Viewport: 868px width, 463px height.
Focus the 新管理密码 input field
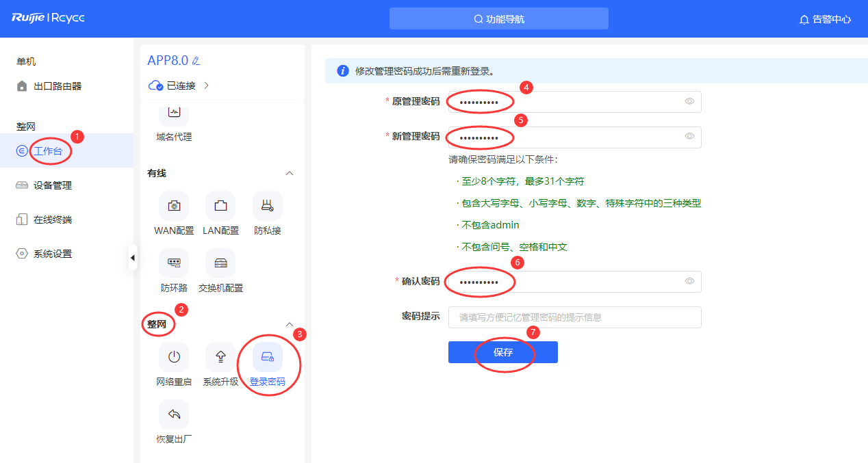(575, 137)
